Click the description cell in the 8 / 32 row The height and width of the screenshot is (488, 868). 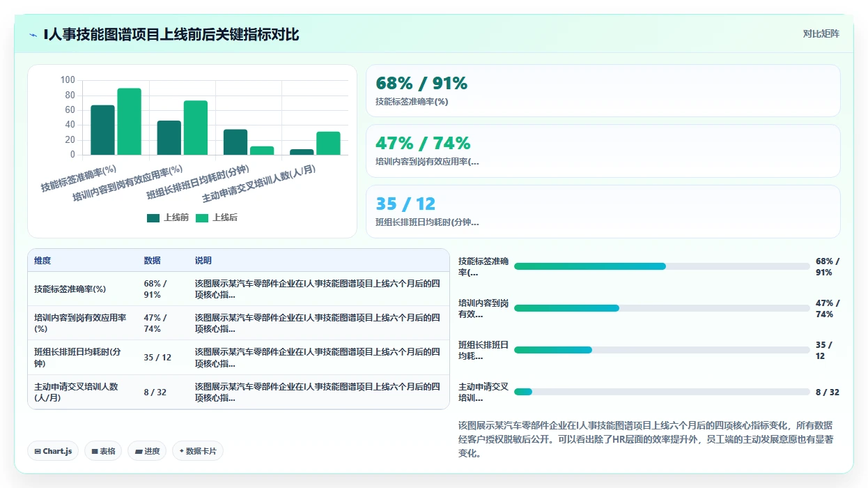318,392
